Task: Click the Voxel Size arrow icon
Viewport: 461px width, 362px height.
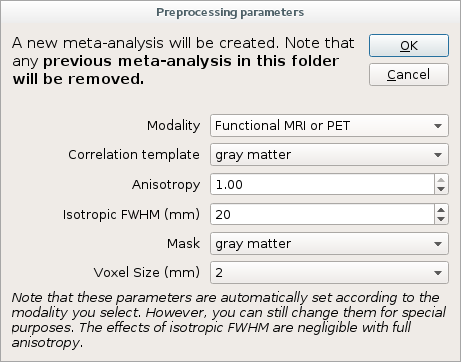Action: tap(438, 273)
